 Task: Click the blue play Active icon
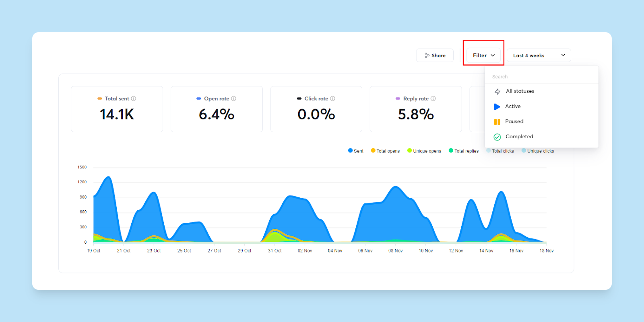click(x=497, y=107)
